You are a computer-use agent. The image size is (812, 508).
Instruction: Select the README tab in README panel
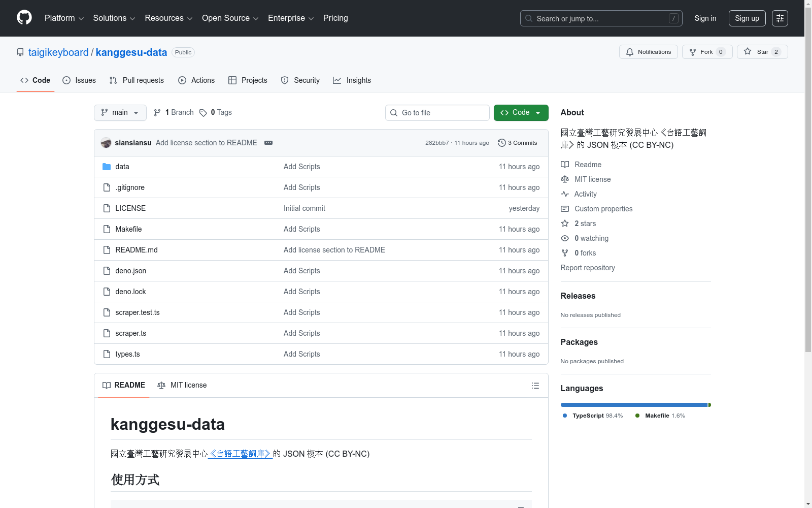(124, 385)
